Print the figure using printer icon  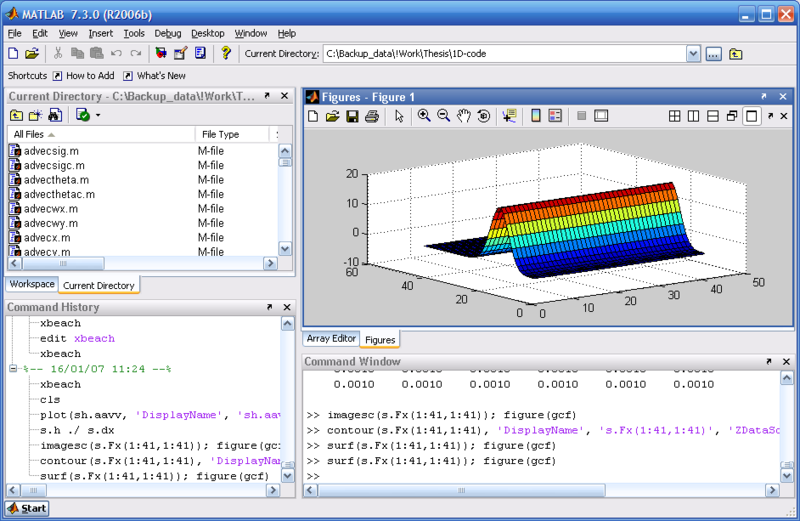click(x=372, y=116)
